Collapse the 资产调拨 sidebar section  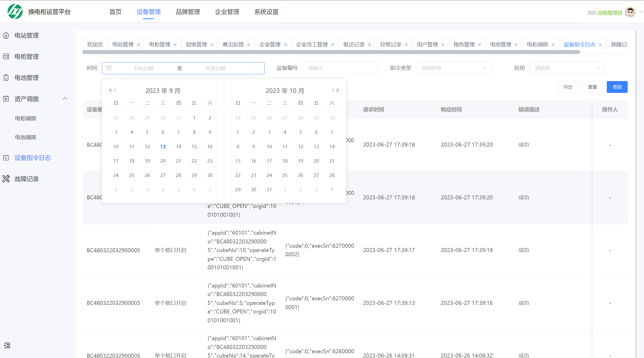(65, 98)
